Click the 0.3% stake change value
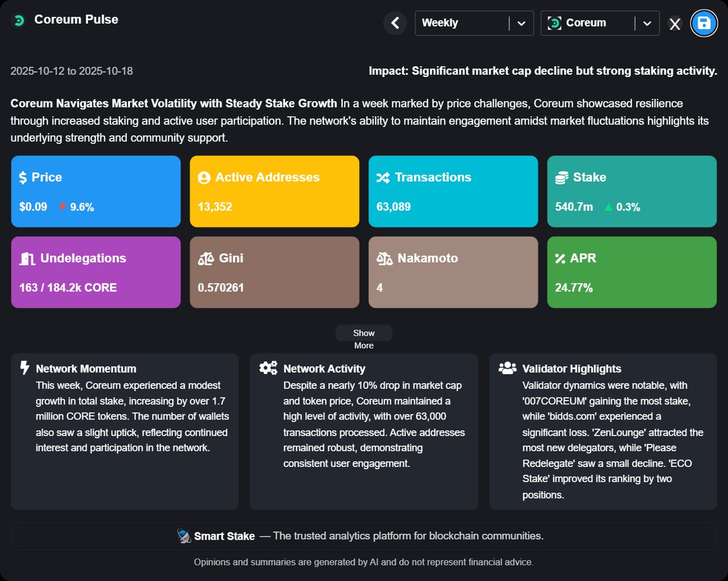The image size is (728, 581). pyautogui.click(x=629, y=207)
